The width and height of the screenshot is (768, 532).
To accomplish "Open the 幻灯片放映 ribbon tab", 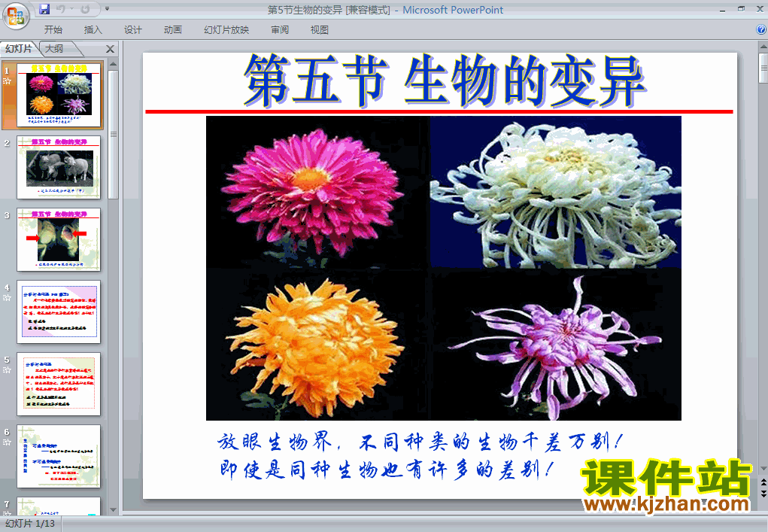I will 226,30.
